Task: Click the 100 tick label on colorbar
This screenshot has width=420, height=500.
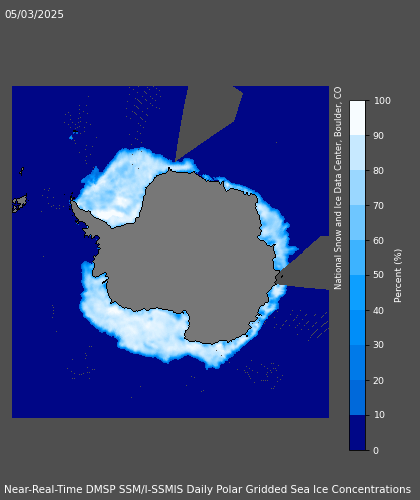Action: (382, 101)
